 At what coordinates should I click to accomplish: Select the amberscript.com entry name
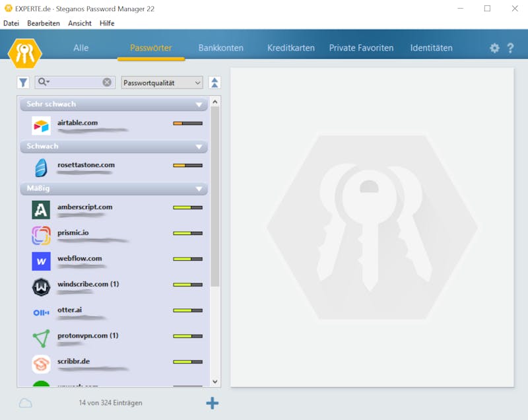(85, 207)
